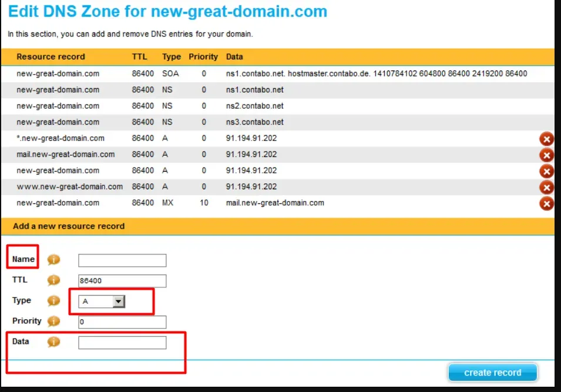Screen dimensions: 561x392
Task: Show info tooltip for the Name field
Action: point(53,260)
